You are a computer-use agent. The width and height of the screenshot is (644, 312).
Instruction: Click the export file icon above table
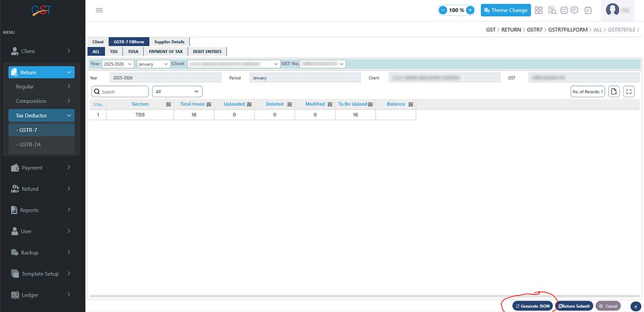pyautogui.click(x=614, y=92)
